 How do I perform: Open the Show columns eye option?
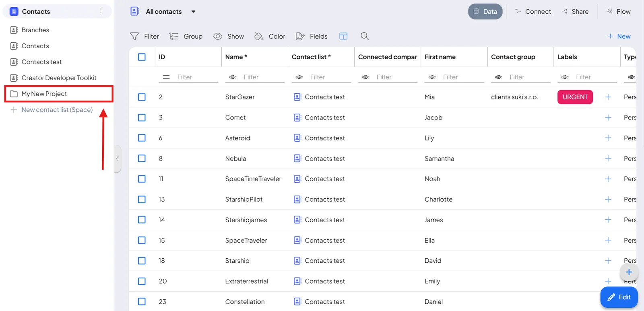(x=229, y=36)
